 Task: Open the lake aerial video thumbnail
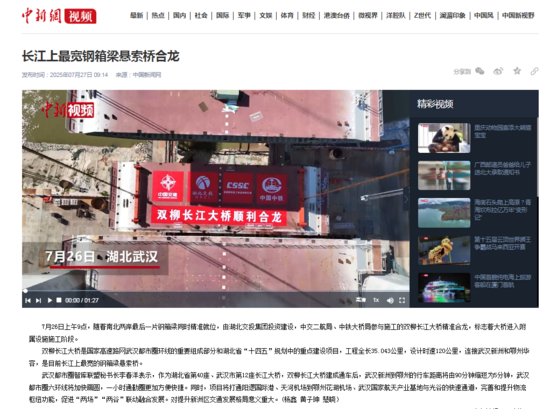click(444, 213)
